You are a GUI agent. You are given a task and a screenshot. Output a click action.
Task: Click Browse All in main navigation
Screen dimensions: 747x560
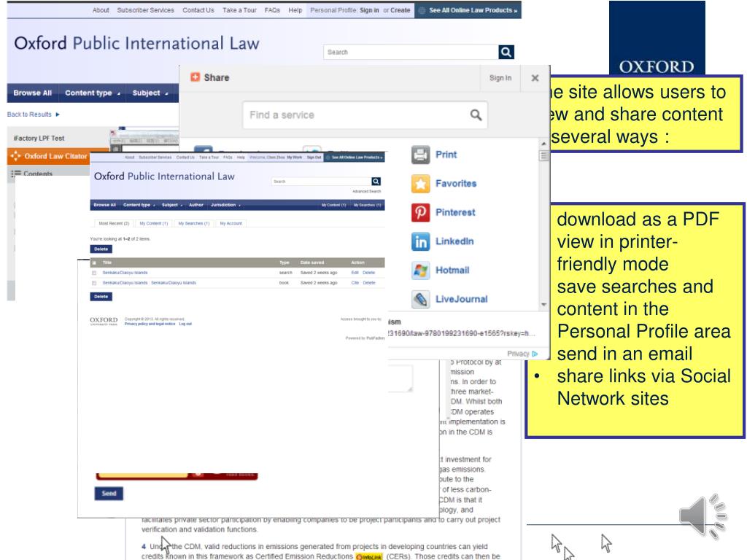point(32,93)
